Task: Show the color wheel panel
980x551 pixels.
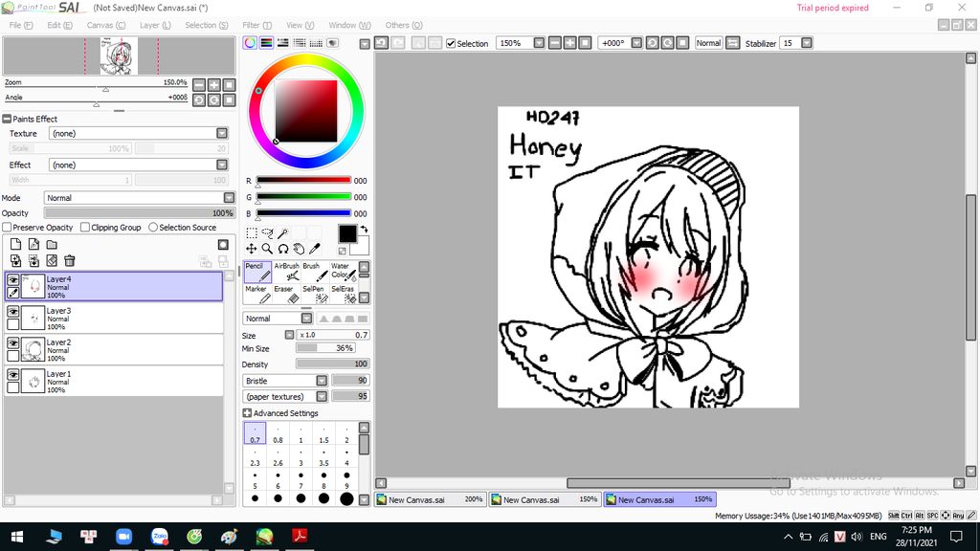Action: [250, 43]
